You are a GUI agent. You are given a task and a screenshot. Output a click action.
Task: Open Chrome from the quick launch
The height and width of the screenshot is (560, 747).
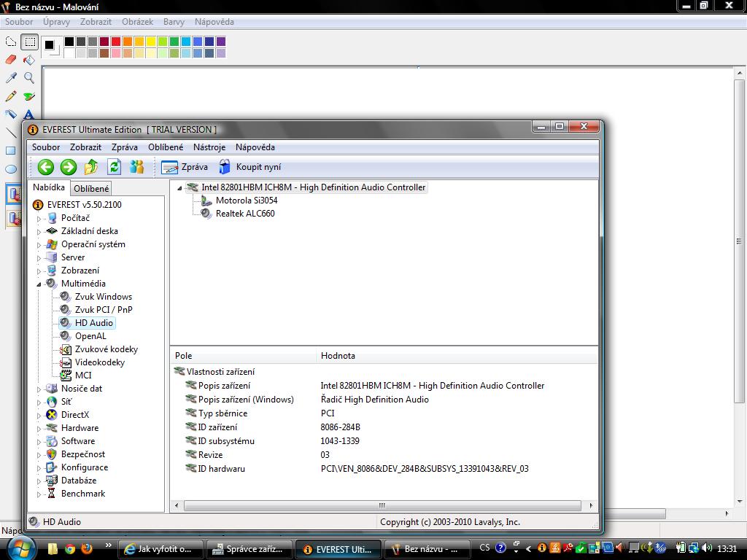[x=69, y=549]
